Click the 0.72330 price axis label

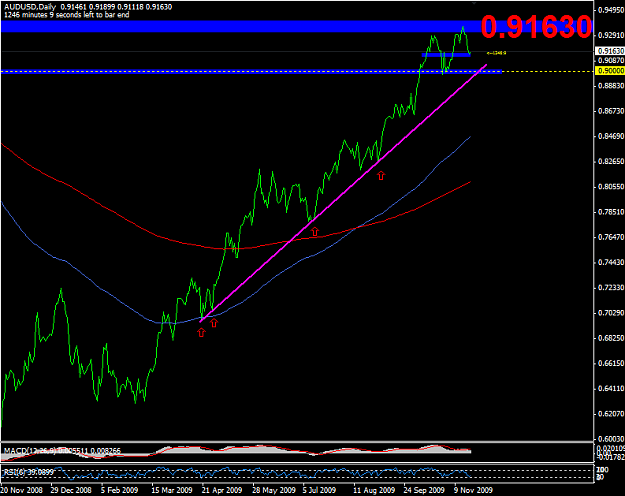click(x=611, y=287)
